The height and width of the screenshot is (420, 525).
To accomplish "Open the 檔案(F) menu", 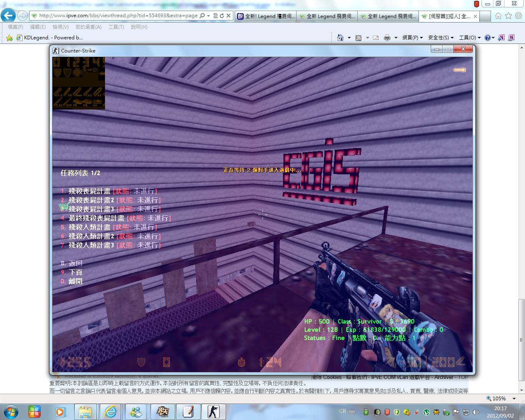I will 16,27.
